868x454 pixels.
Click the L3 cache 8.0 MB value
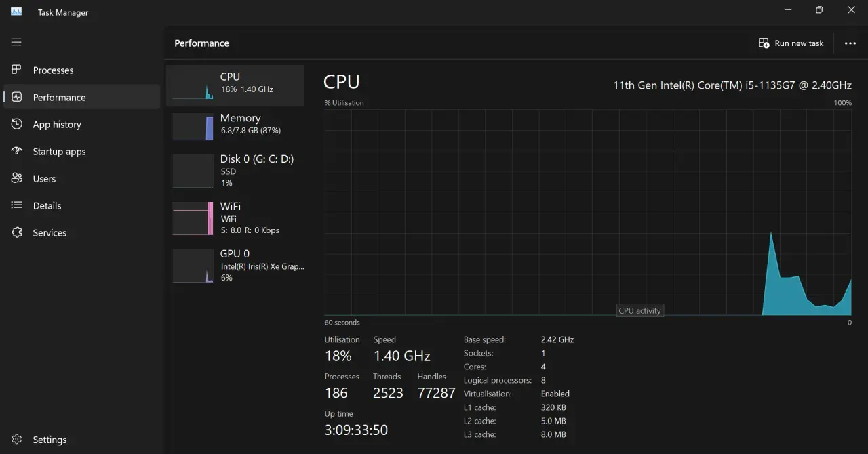point(553,434)
